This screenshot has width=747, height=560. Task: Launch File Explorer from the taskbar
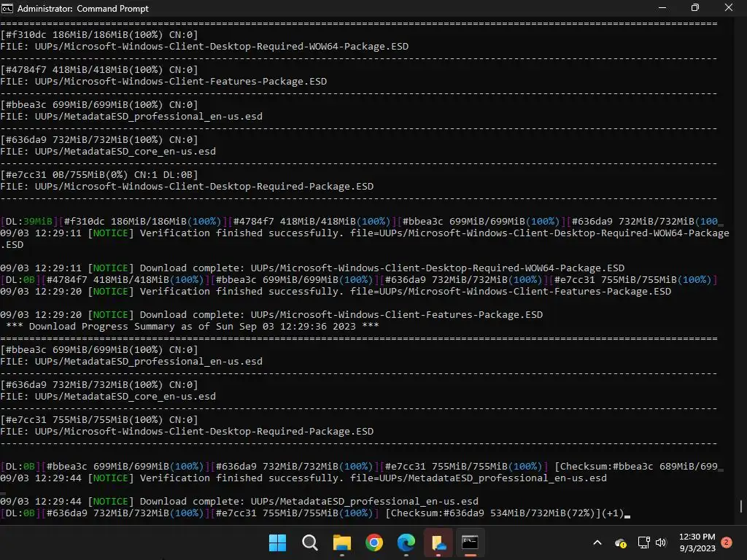pos(341,542)
